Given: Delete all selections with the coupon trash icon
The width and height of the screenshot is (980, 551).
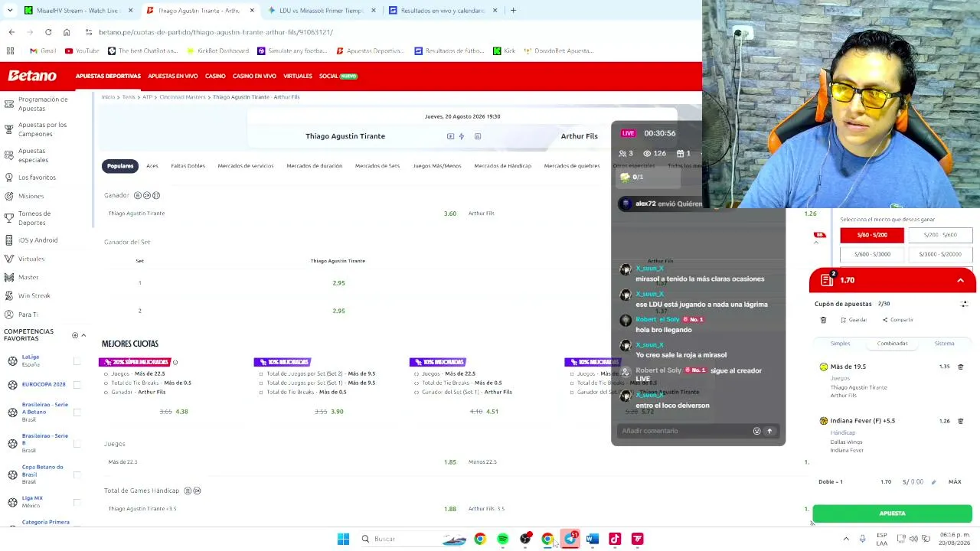Looking at the screenshot, I should 823,320.
